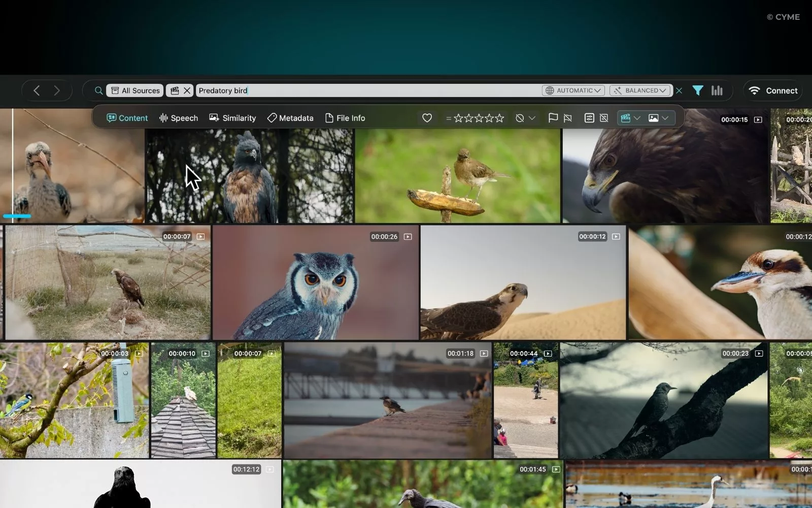Expand the AUTOMATIC language dropdown

click(573, 90)
